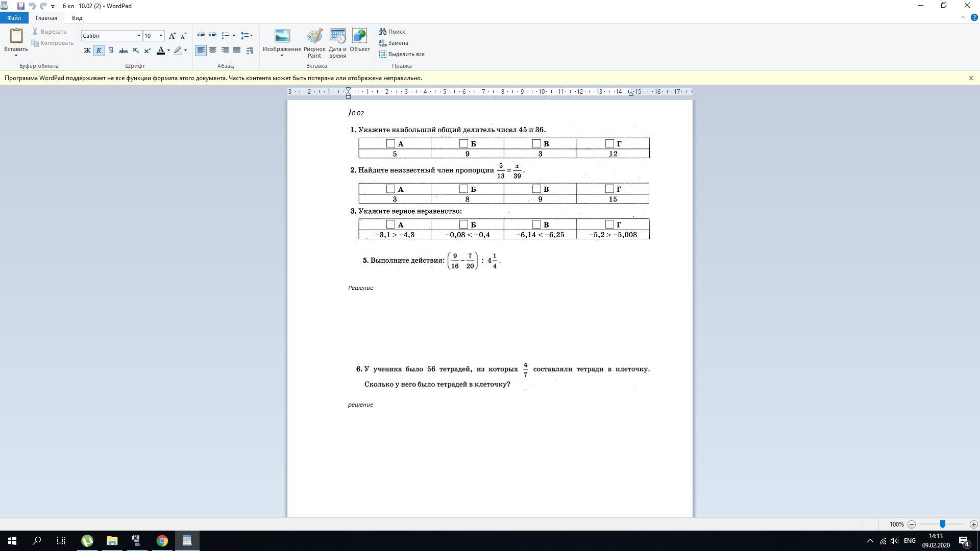
Task: Apply superscript formatting
Action: pyautogui.click(x=147, y=51)
